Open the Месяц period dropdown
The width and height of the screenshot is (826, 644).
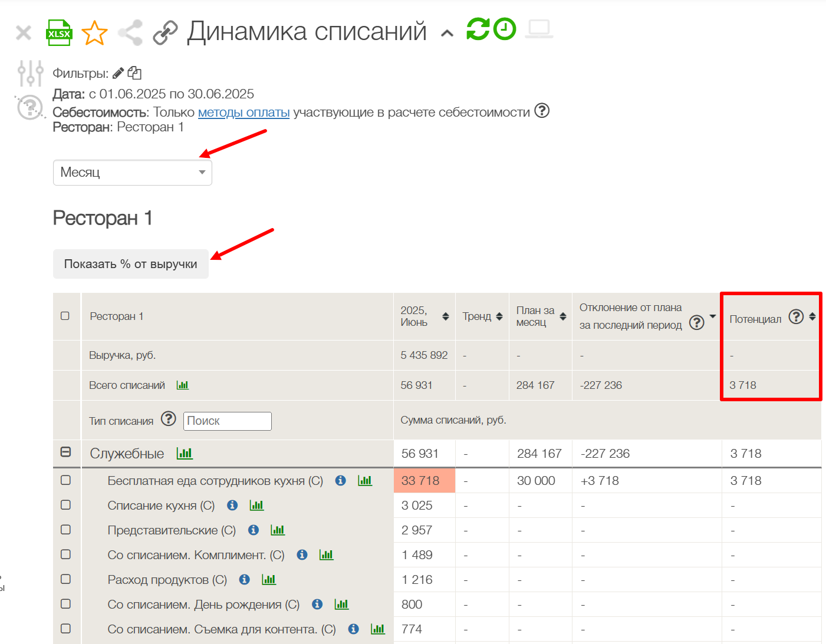(x=133, y=173)
